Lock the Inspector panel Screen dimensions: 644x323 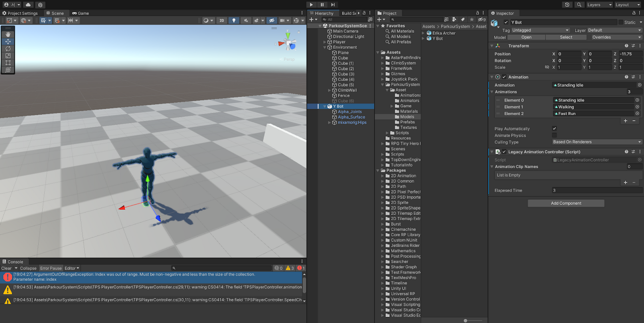633,13
